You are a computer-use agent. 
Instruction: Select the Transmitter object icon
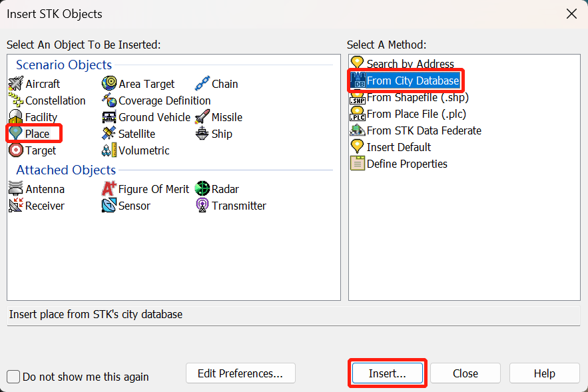pyautogui.click(x=202, y=206)
